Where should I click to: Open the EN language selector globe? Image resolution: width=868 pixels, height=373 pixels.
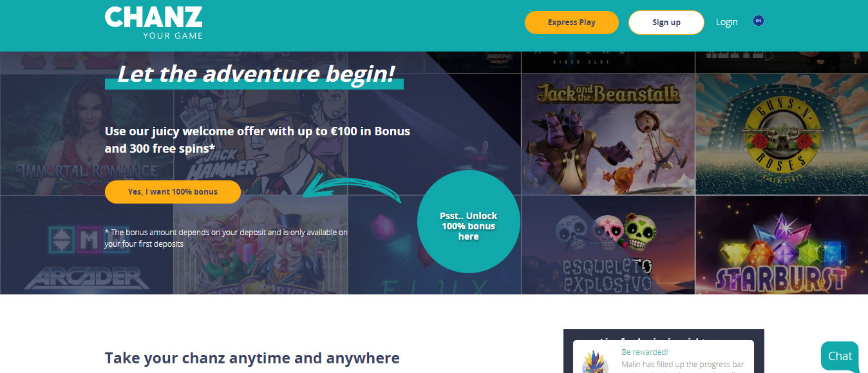(x=759, y=21)
